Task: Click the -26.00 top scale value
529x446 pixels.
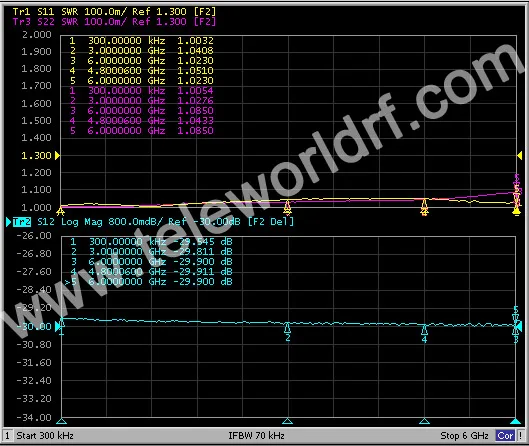Action: pos(34,235)
